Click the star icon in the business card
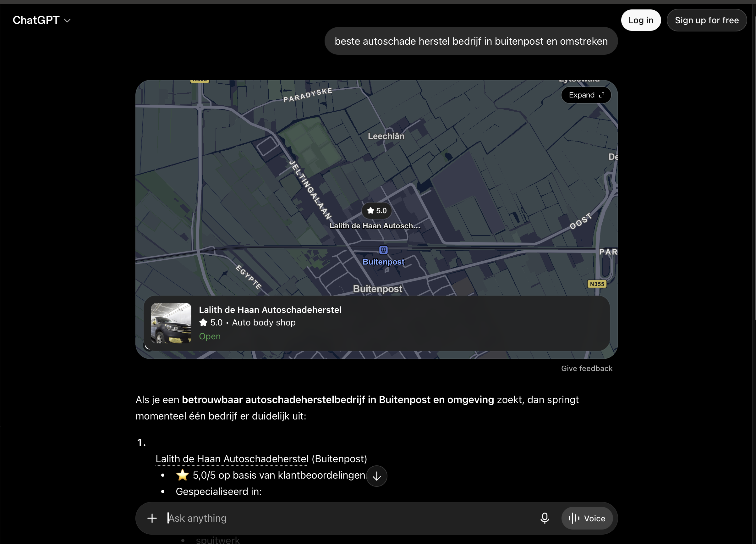 (203, 323)
